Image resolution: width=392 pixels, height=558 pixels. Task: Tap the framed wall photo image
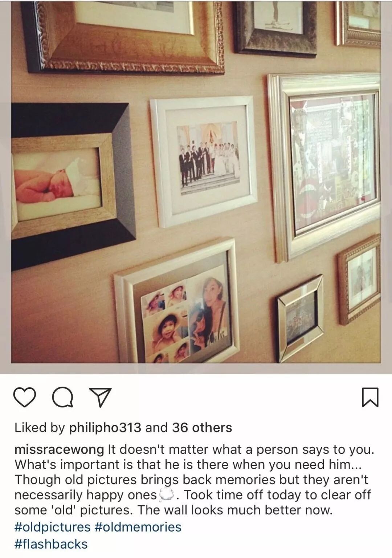coord(196,182)
